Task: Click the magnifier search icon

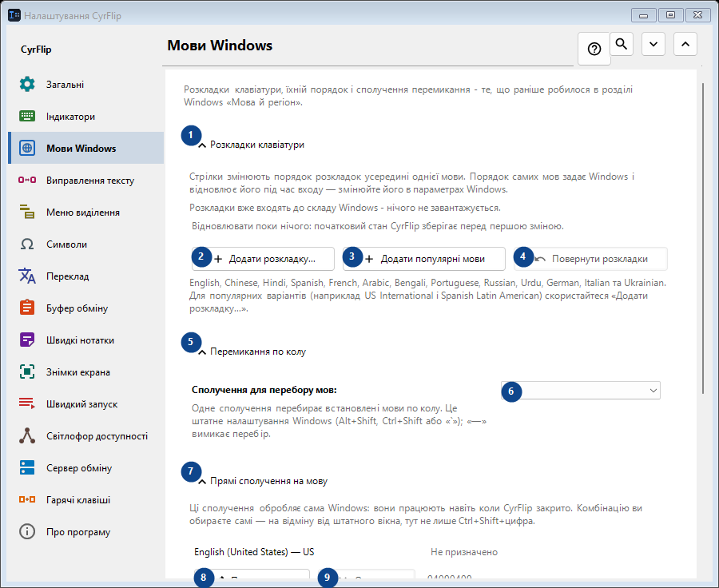Action: (x=622, y=44)
